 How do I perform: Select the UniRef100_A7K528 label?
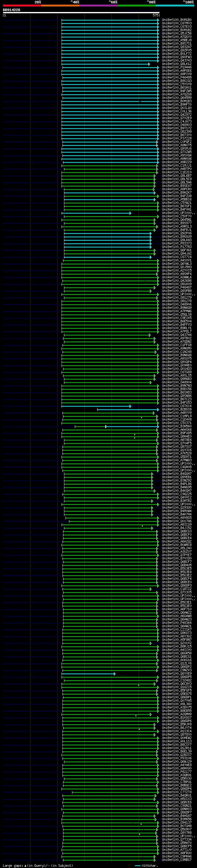(x=177, y=454)
